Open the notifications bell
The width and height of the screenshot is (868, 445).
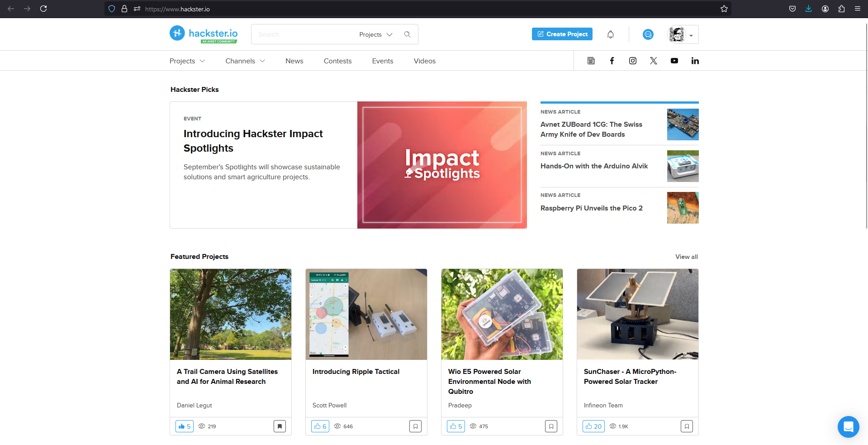pyautogui.click(x=611, y=34)
